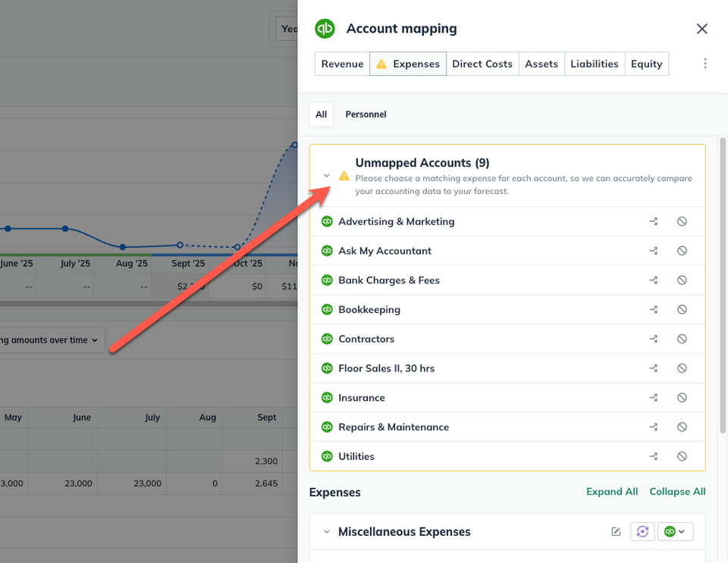This screenshot has height=563, width=728.
Task: Select the Expenses tab
Action: point(408,64)
